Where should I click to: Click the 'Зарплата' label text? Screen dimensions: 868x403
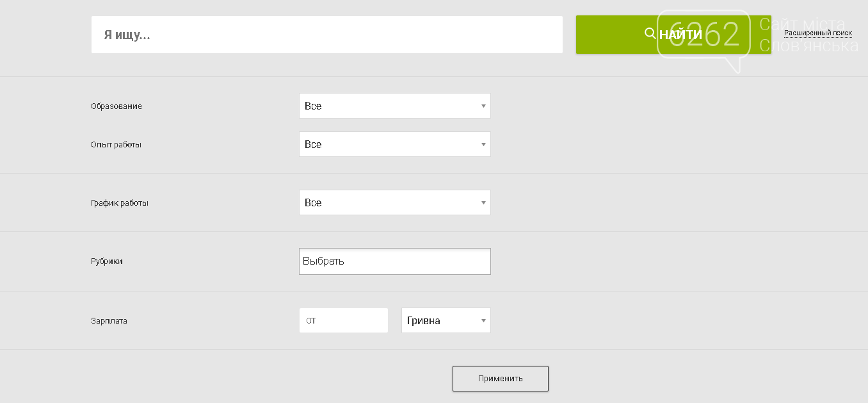click(109, 321)
